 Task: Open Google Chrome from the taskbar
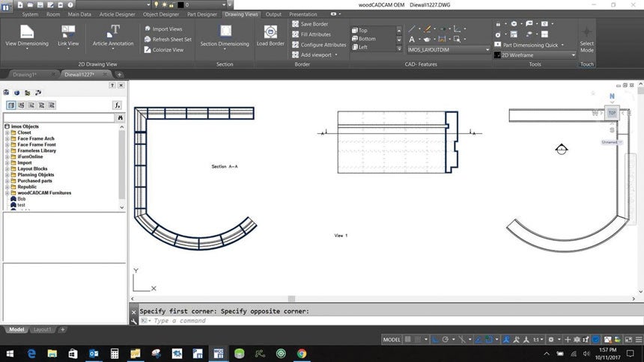pos(302,353)
